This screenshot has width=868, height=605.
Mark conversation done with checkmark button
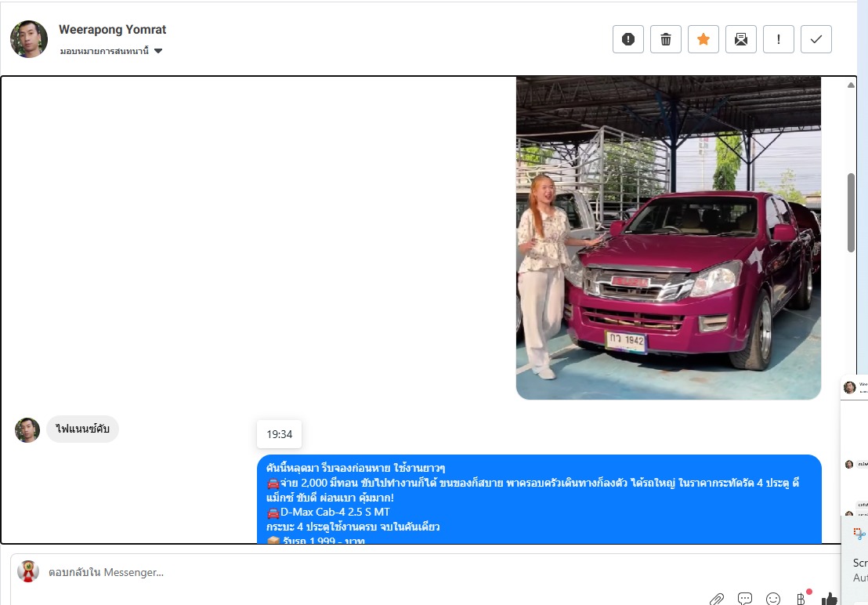816,39
